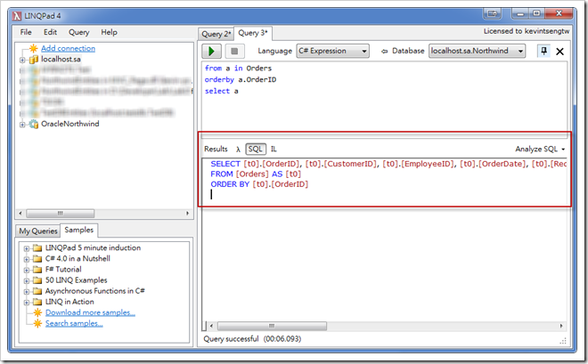
Task: Open the My Queries tab
Action: 38,231
